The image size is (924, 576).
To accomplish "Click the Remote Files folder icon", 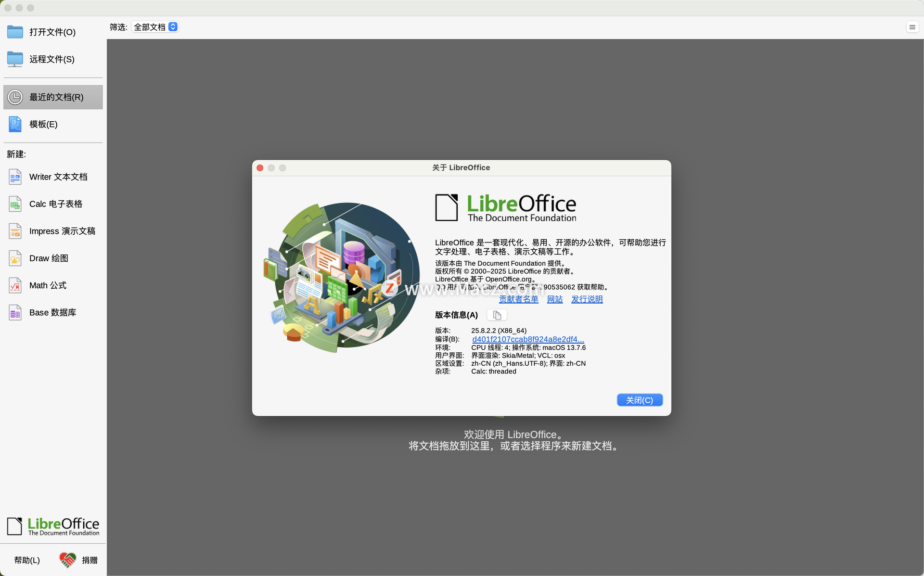I will pyautogui.click(x=15, y=59).
